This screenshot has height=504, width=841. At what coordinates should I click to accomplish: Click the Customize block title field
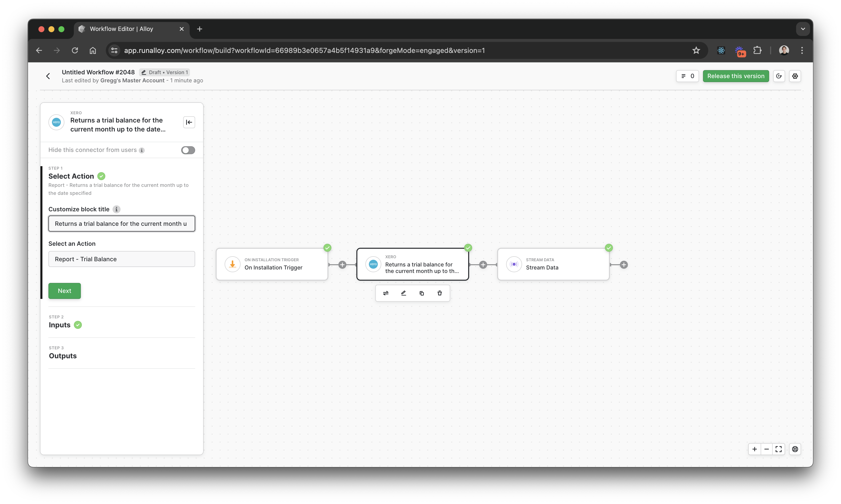[x=122, y=224]
